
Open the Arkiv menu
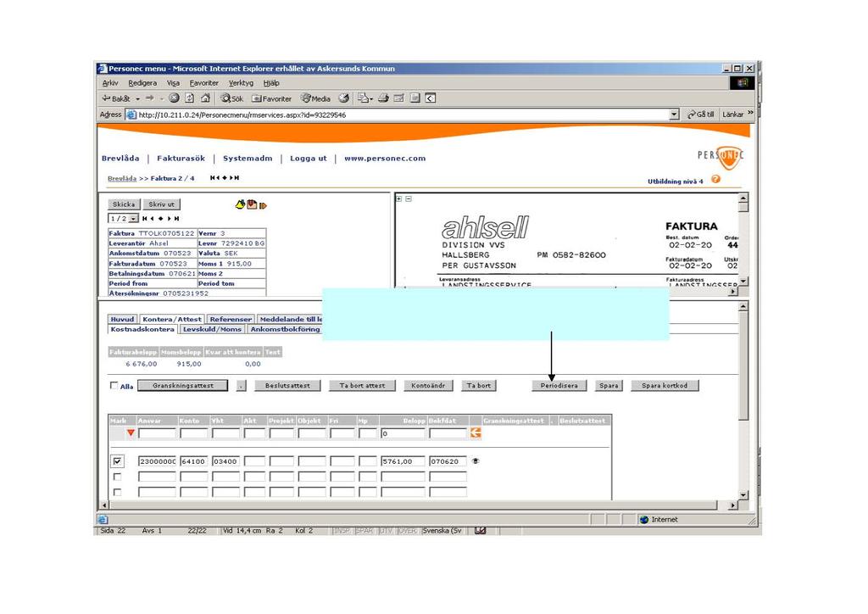(x=110, y=83)
